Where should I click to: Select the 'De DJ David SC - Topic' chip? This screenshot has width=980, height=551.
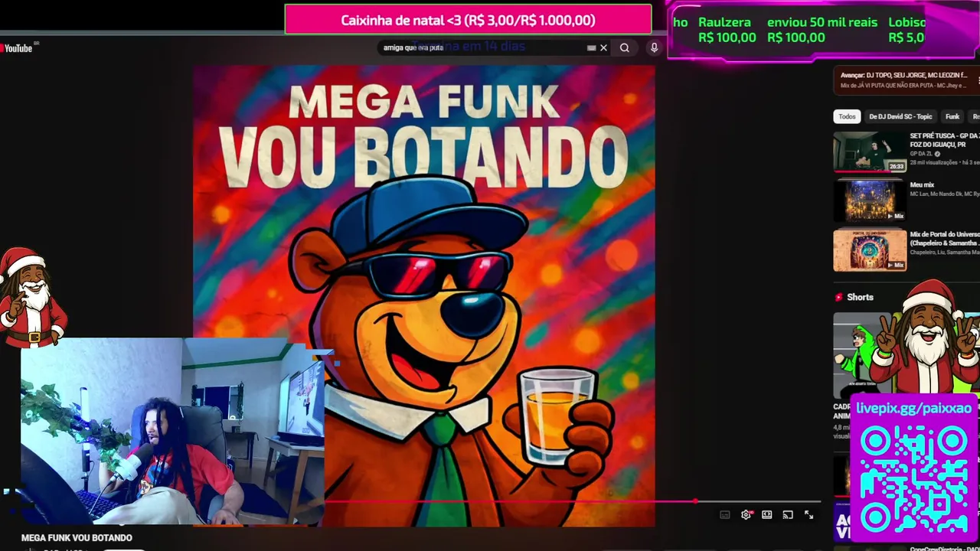coord(900,116)
